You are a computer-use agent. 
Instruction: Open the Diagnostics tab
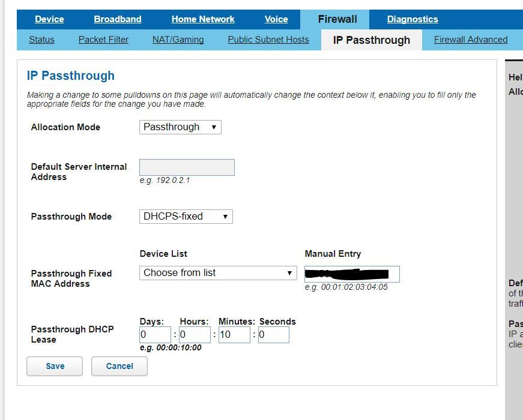[413, 19]
